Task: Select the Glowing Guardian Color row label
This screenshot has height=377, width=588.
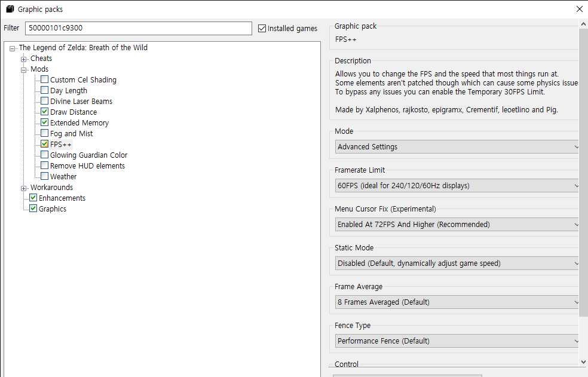Action: tap(89, 155)
